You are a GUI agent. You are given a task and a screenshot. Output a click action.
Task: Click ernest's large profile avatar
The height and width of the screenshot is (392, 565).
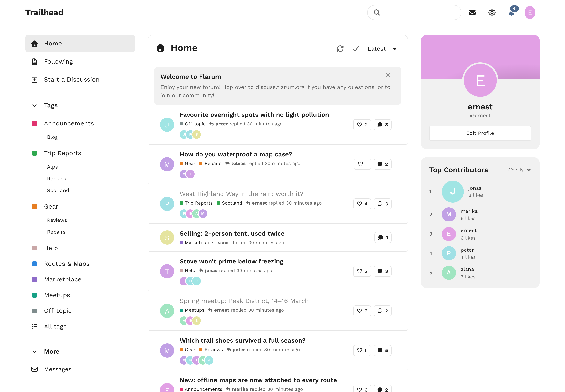click(480, 81)
